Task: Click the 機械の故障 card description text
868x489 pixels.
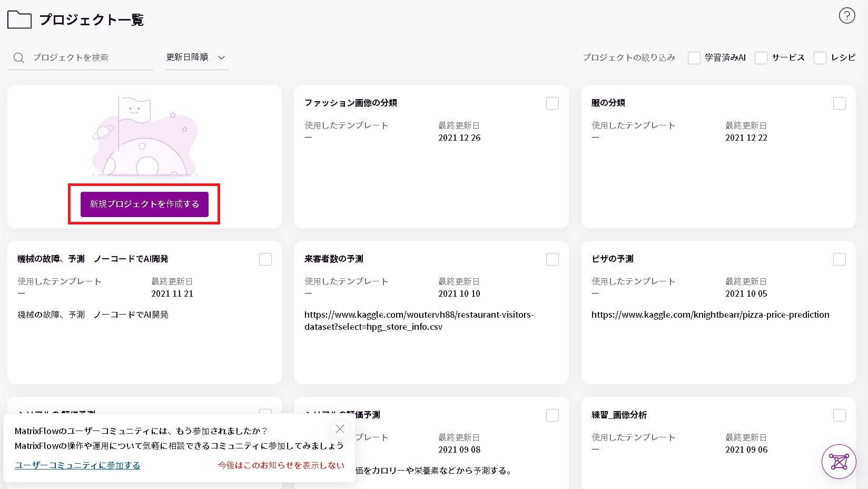Action: (x=93, y=315)
